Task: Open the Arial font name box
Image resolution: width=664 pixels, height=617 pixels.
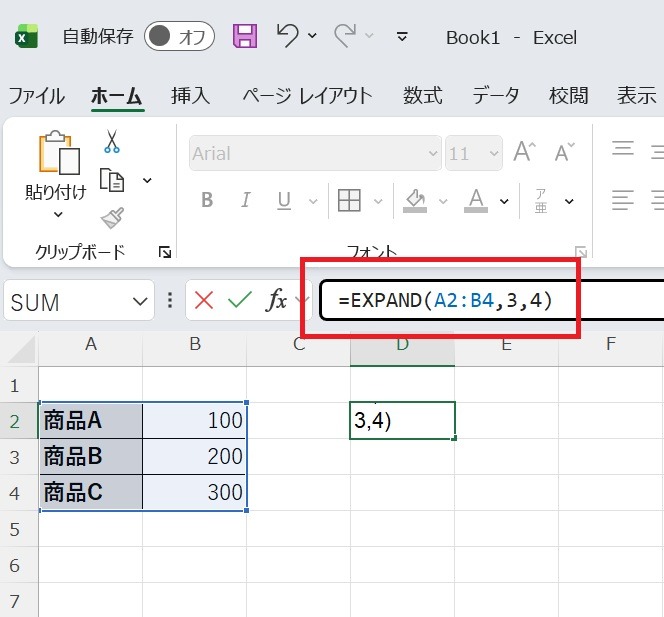Action: 315,153
